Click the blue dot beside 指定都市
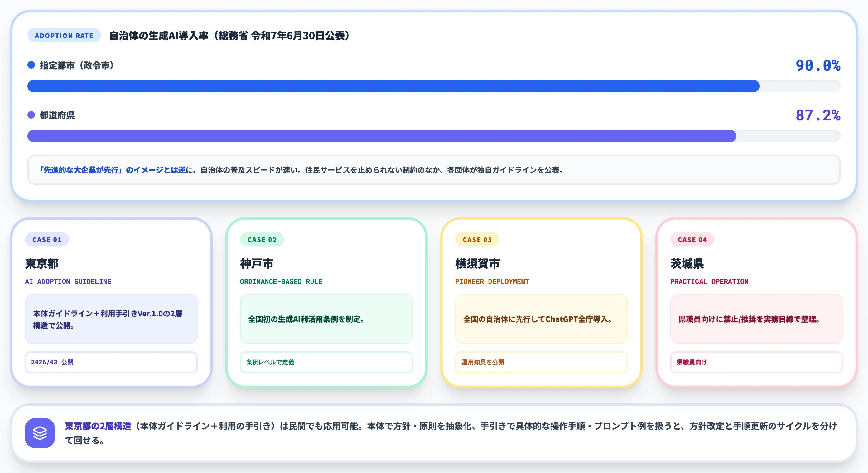868x473 pixels. pos(31,65)
